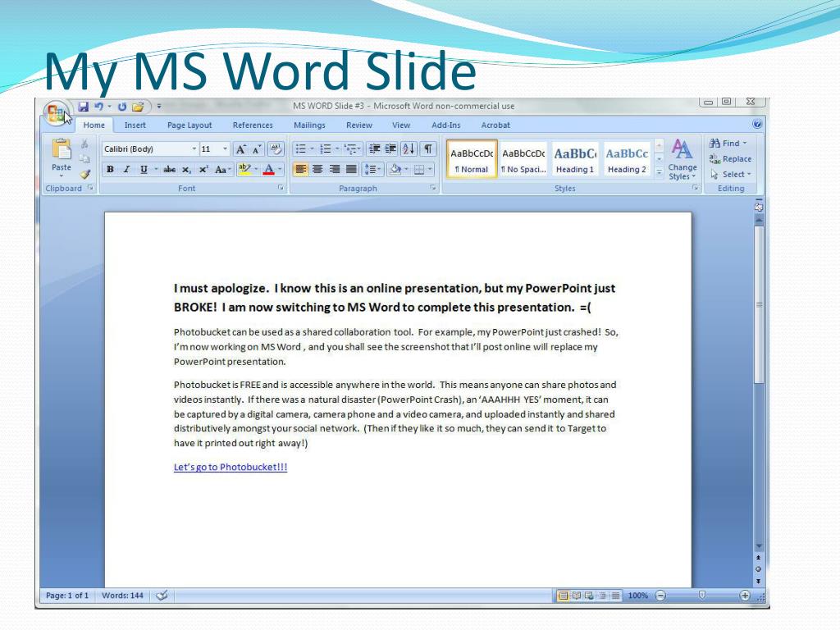Cut selection with scissors icon
The image size is (840, 630).
pos(84,144)
